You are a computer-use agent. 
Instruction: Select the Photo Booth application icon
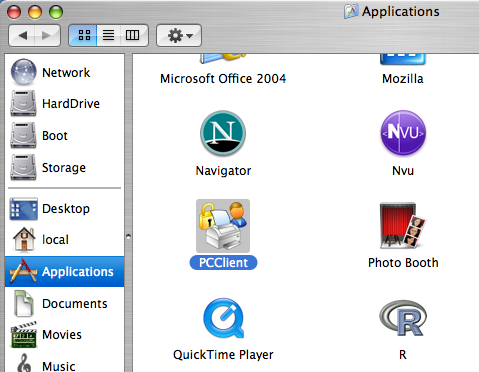click(403, 226)
